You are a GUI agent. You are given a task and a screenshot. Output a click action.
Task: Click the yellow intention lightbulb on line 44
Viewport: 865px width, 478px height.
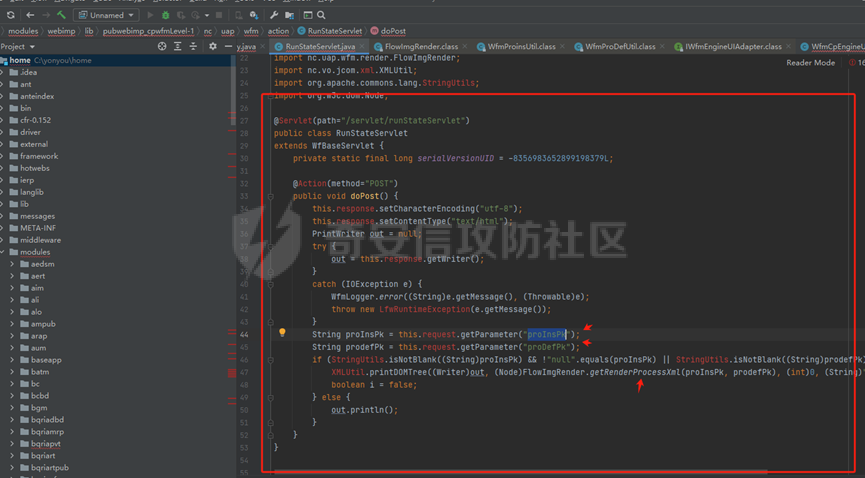[282, 332]
